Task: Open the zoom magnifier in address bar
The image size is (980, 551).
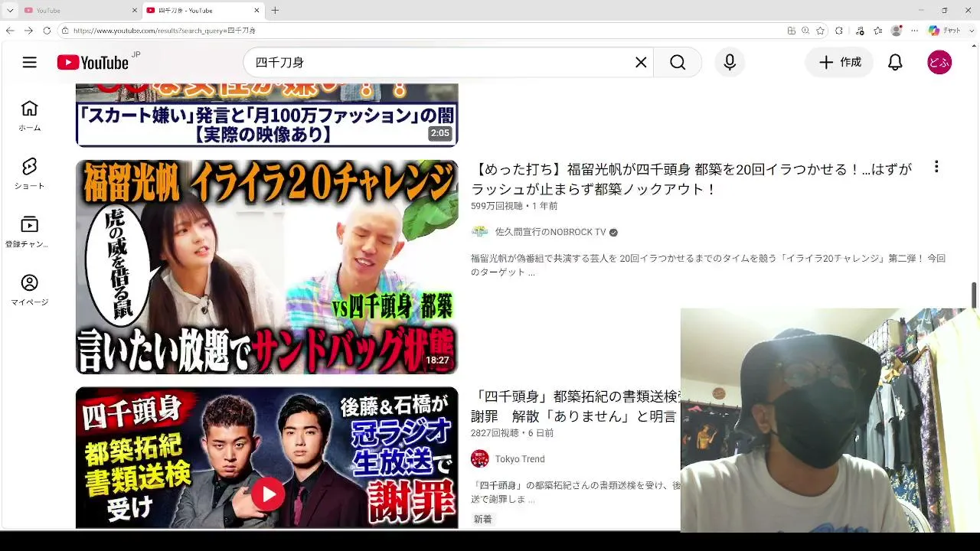Action: point(805,31)
